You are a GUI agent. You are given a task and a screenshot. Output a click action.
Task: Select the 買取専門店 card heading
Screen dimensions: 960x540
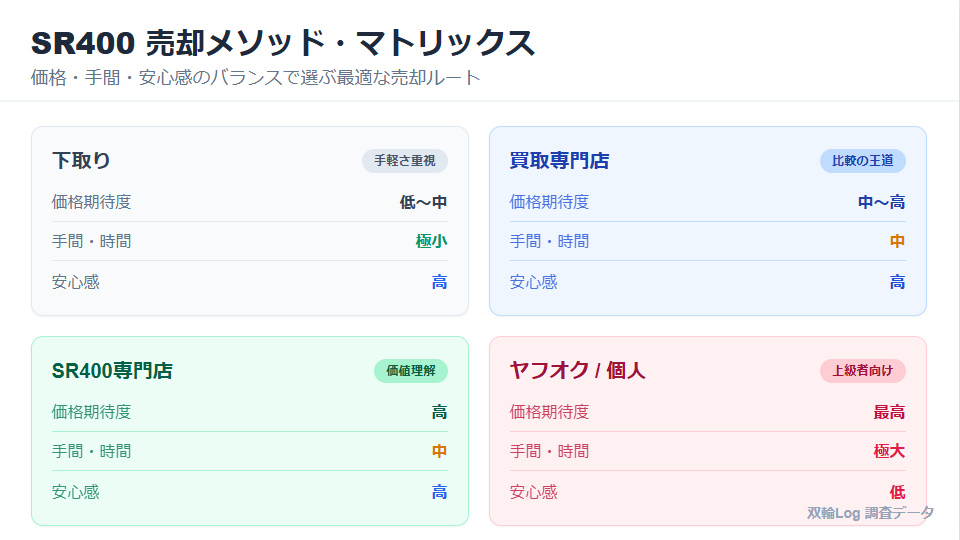coord(559,160)
